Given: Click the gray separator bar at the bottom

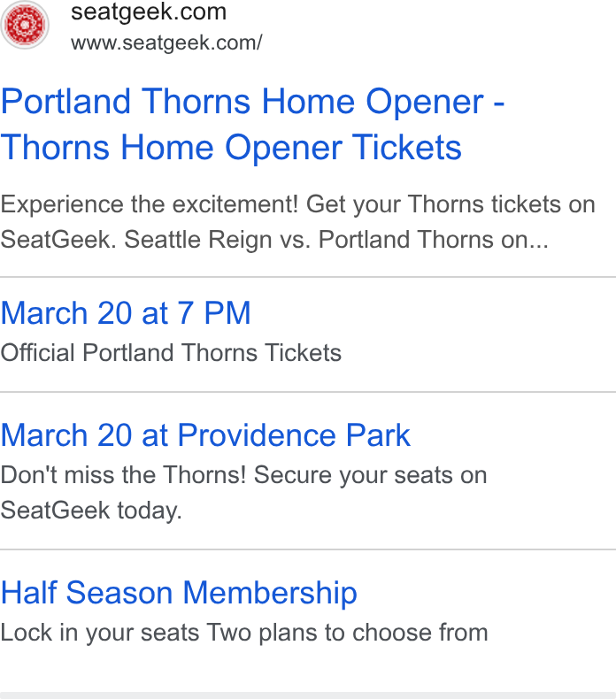Looking at the screenshot, I should click(308, 695).
